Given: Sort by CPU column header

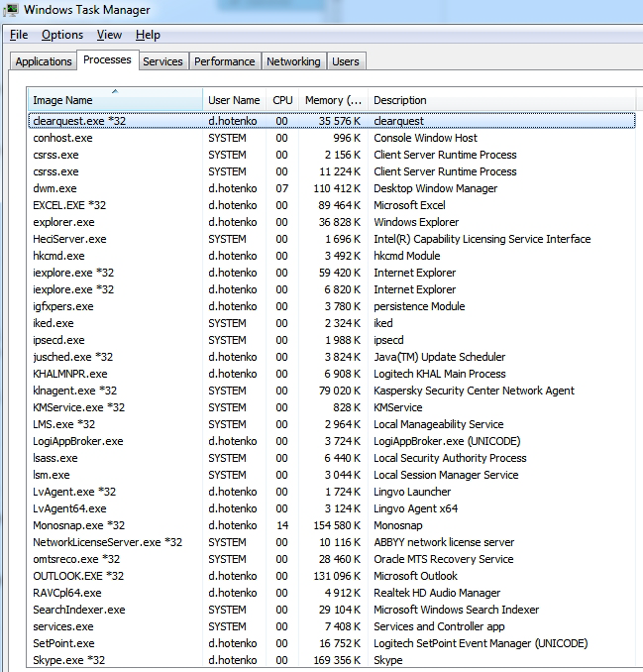Looking at the screenshot, I should (x=282, y=100).
